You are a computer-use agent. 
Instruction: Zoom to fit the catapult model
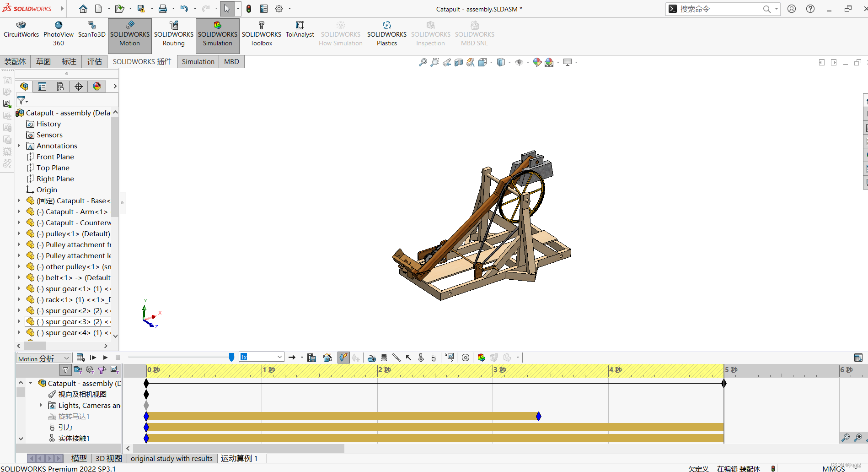click(x=422, y=62)
